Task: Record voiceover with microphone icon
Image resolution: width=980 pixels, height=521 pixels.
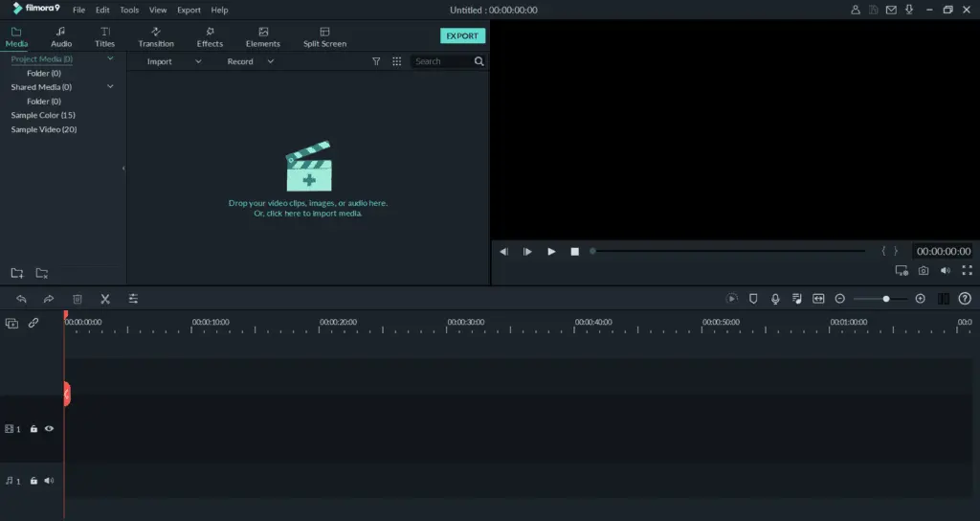Action: [775, 299]
